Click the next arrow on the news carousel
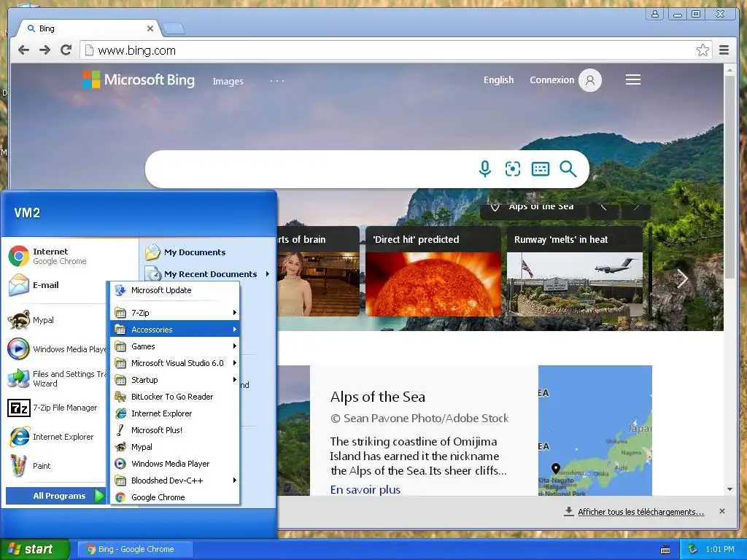 pos(682,279)
